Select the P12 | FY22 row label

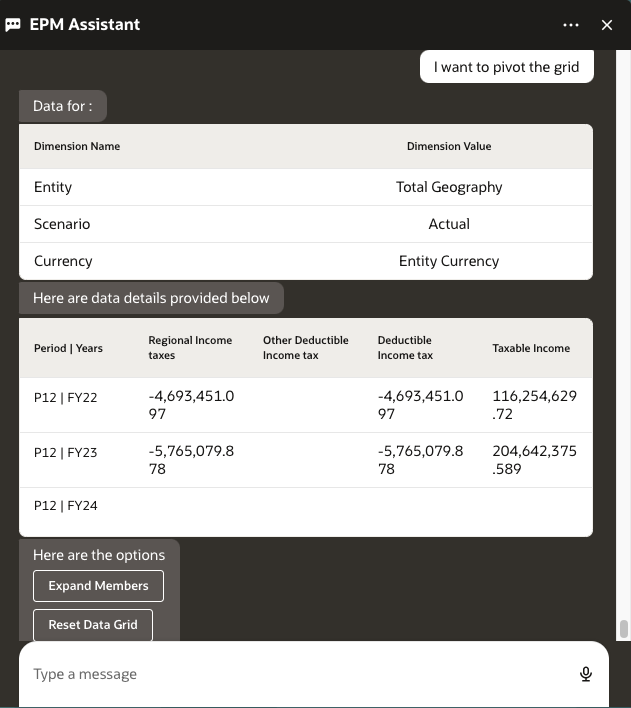66,397
